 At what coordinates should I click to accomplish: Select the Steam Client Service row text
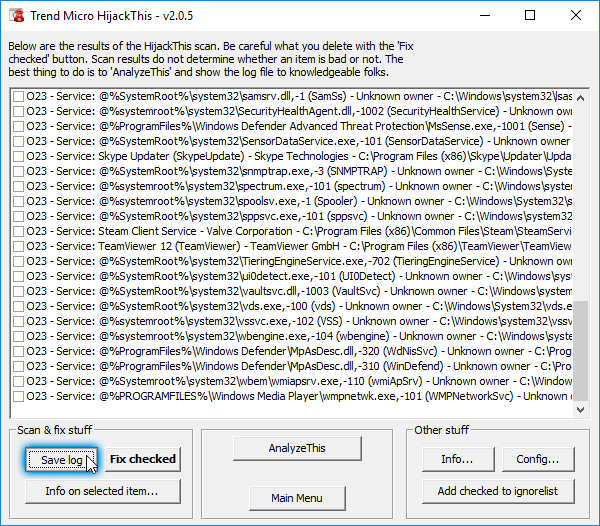click(x=299, y=231)
